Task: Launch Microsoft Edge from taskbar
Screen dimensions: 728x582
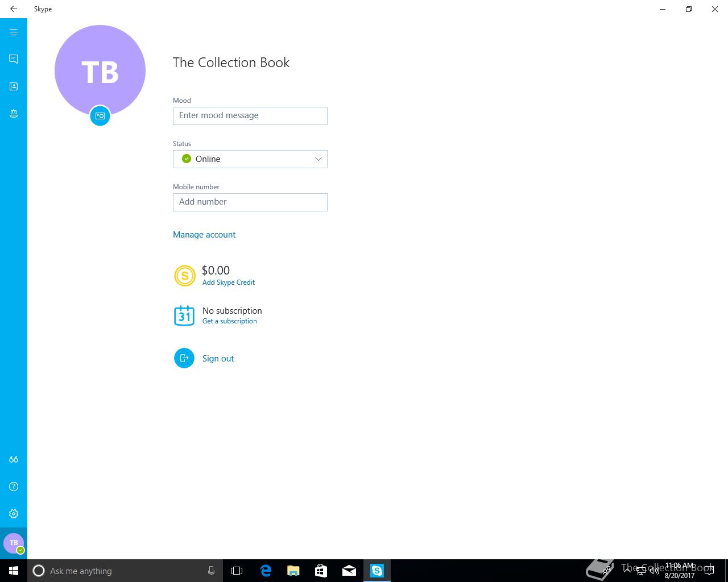Action: pyautogui.click(x=266, y=571)
